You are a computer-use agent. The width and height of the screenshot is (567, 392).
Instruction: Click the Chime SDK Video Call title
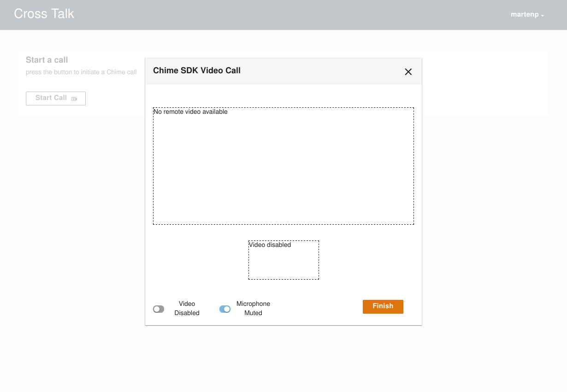[197, 70]
